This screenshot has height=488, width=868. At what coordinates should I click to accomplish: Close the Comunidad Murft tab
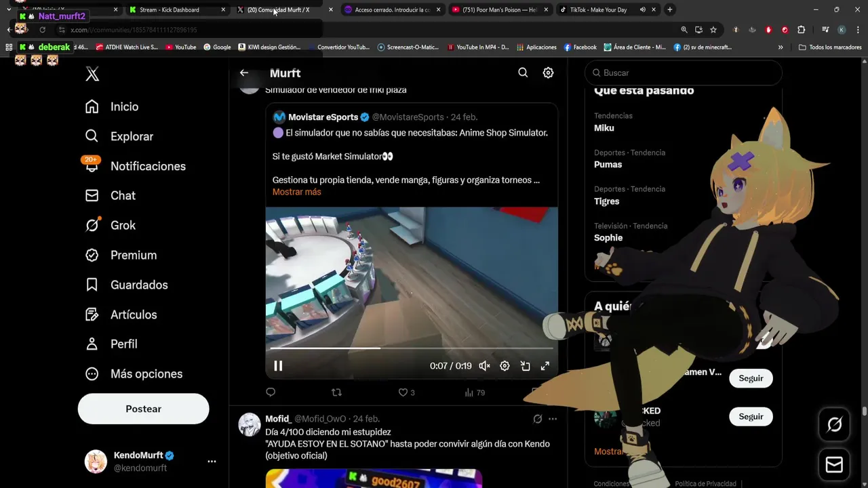point(330,9)
